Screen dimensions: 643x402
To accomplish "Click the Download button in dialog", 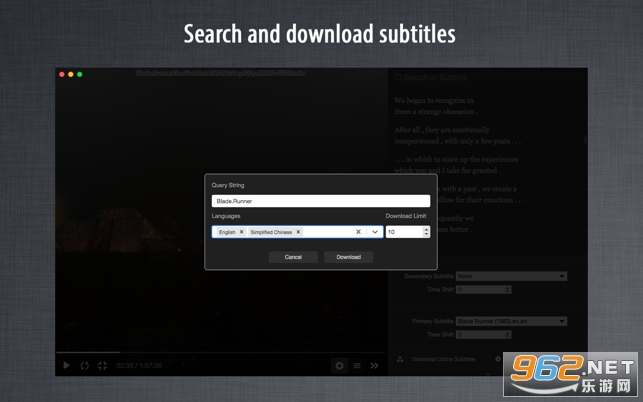I will pos(348,257).
